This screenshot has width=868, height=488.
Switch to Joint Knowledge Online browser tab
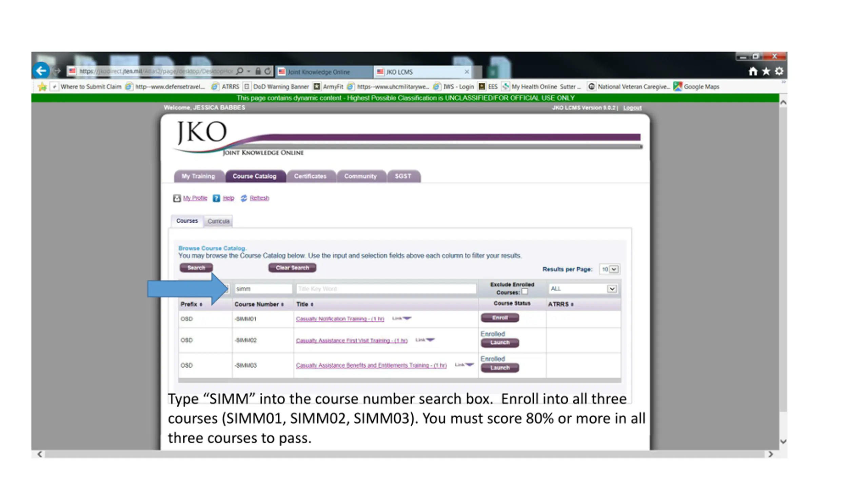click(x=324, y=72)
